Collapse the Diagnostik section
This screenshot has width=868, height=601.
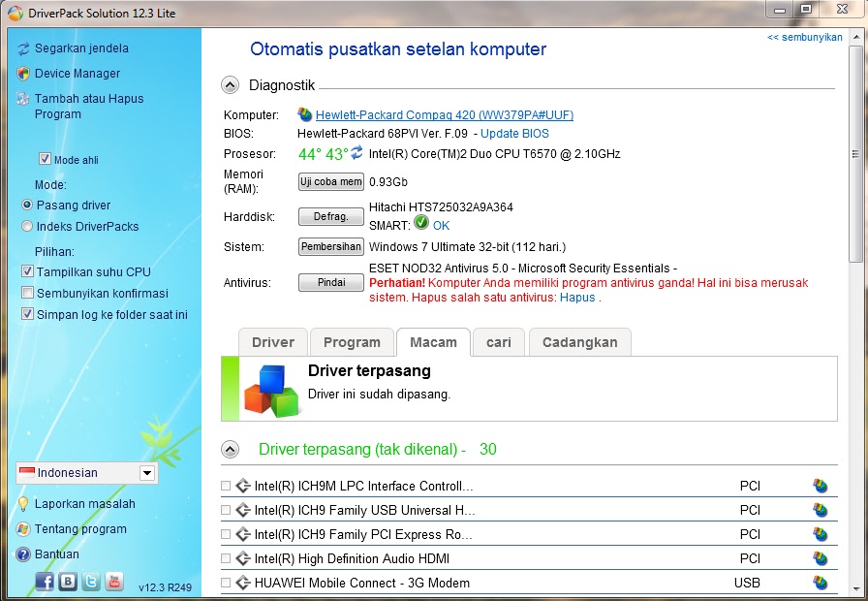click(x=231, y=85)
